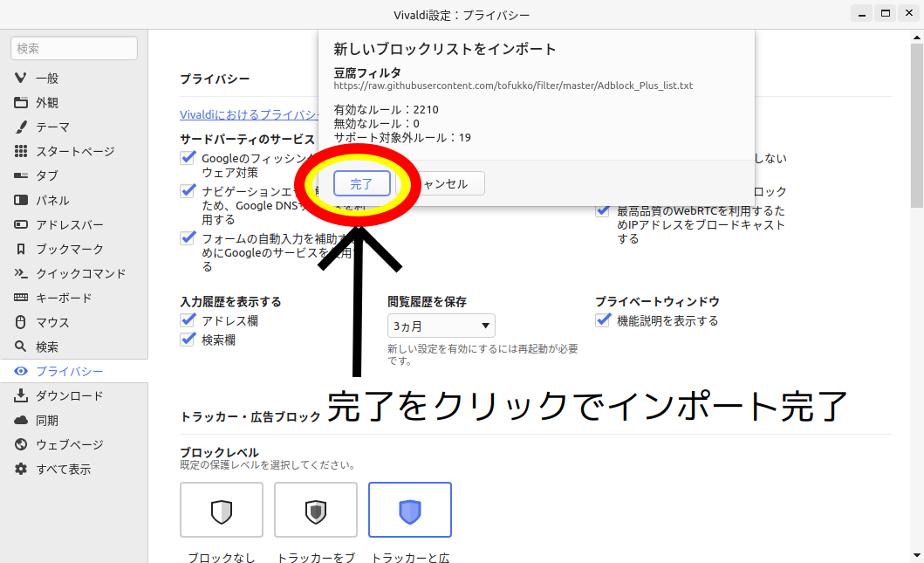This screenshot has width=924, height=563.
Task: Open the browsing history duration dropdown
Action: click(x=441, y=326)
